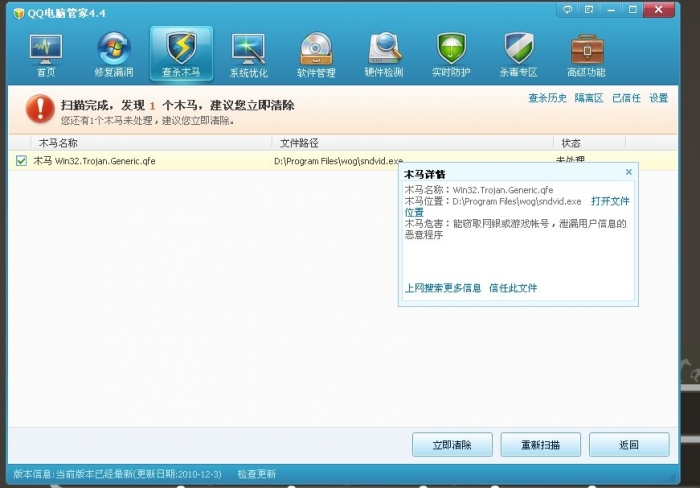This screenshot has height=488, width=700.
Task: Select the 查杀木马 shield icon
Action: pos(181,54)
